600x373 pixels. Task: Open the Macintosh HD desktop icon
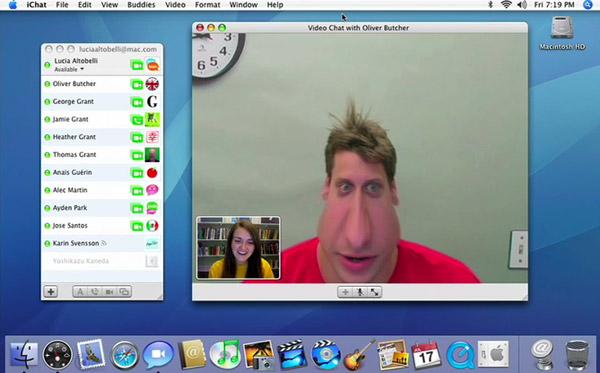click(562, 33)
